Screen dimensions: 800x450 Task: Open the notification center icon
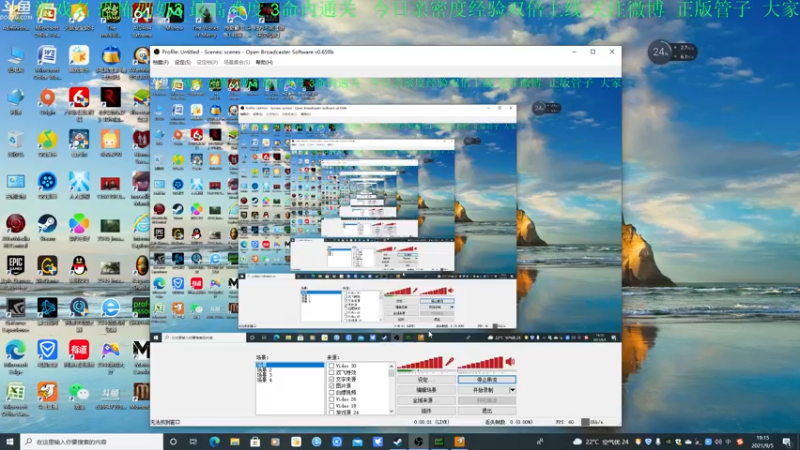[787, 441]
